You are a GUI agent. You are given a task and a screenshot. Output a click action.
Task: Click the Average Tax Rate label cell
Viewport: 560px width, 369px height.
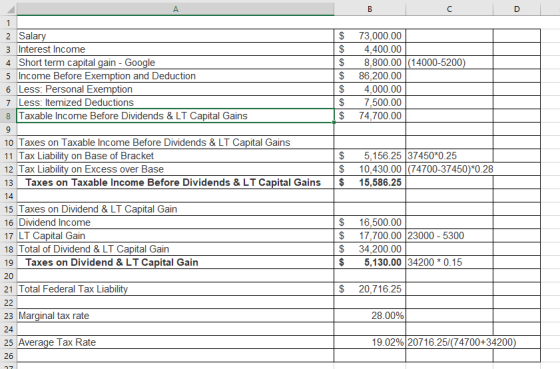175,342
